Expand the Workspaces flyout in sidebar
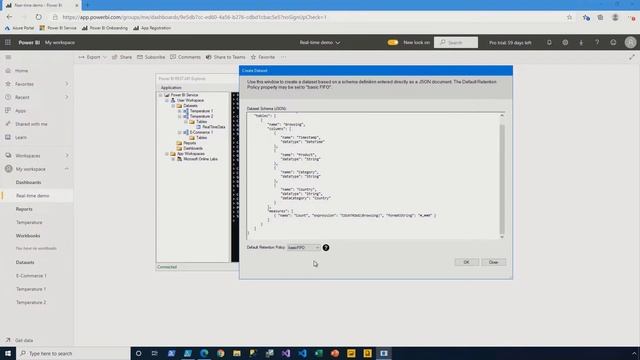This screenshot has width=640, height=360. (x=67, y=156)
